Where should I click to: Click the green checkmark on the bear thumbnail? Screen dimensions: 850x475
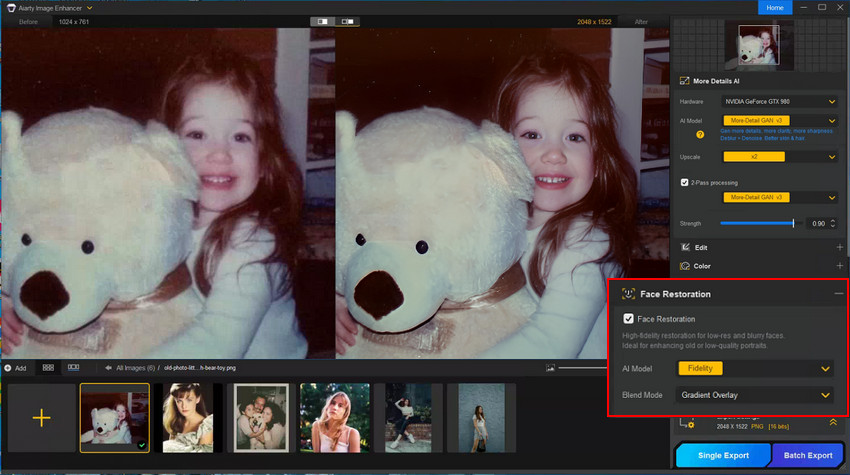(142, 445)
